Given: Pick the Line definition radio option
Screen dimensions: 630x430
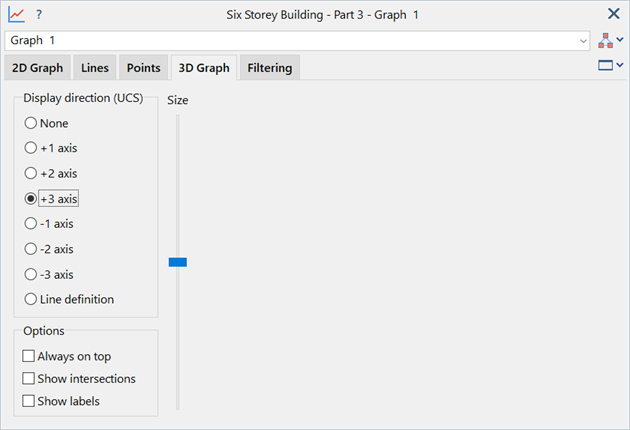Looking at the screenshot, I should pos(69,299).
